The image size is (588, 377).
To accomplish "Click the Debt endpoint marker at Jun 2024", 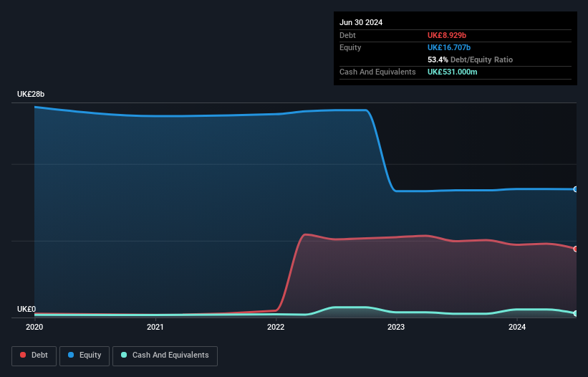I will coord(576,249).
